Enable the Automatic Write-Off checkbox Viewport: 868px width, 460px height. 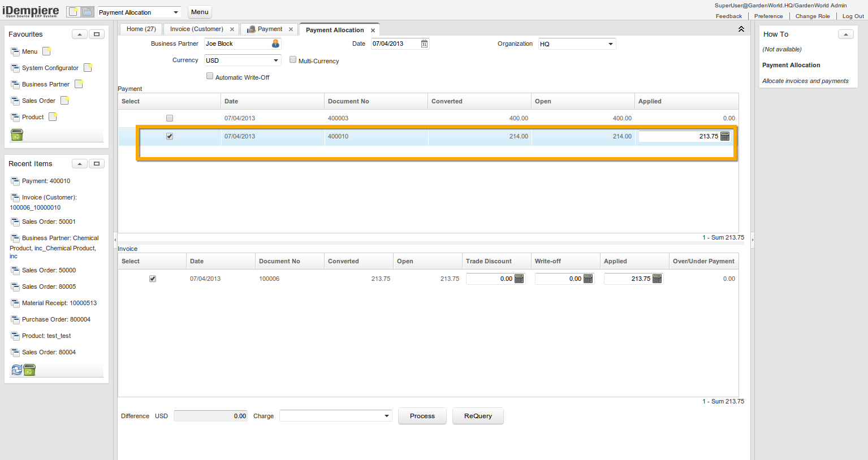210,76
